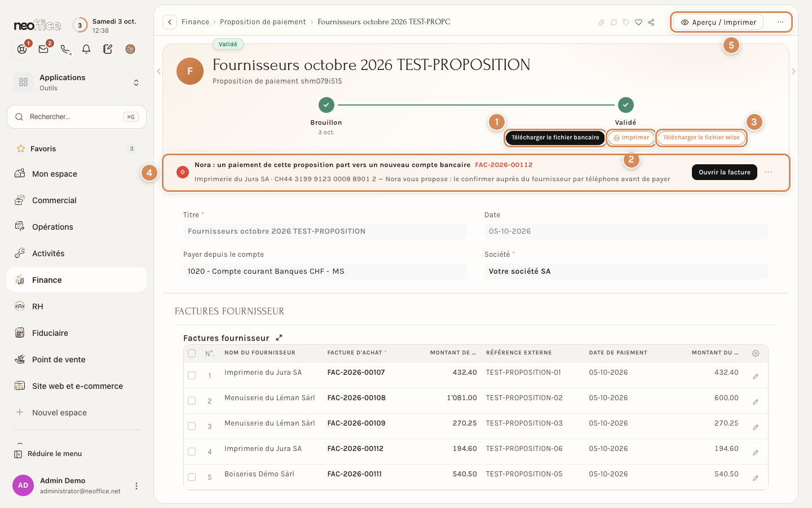Viewport: 812px width, 508px height.
Task: Mark document as favorite with heart icon
Action: click(x=638, y=23)
